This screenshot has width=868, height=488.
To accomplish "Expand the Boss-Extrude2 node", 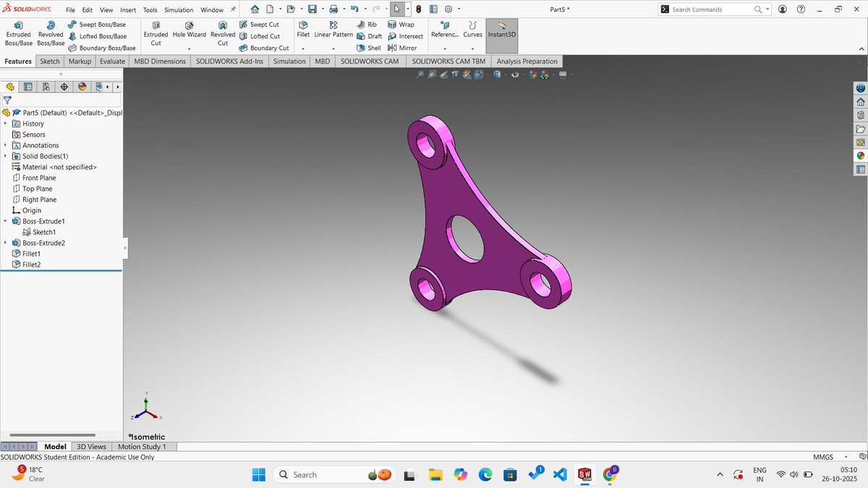I will pyautogui.click(x=5, y=243).
